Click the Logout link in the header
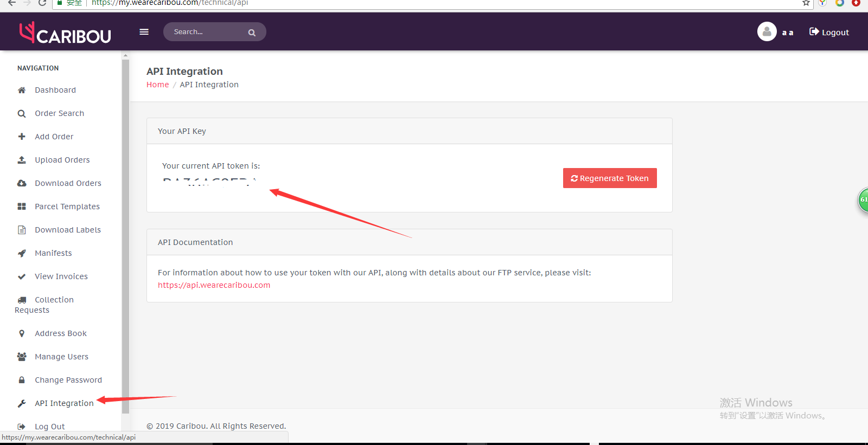Image resolution: width=868 pixels, height=445 pixels. pyautogui.click(x=835, y=33)
